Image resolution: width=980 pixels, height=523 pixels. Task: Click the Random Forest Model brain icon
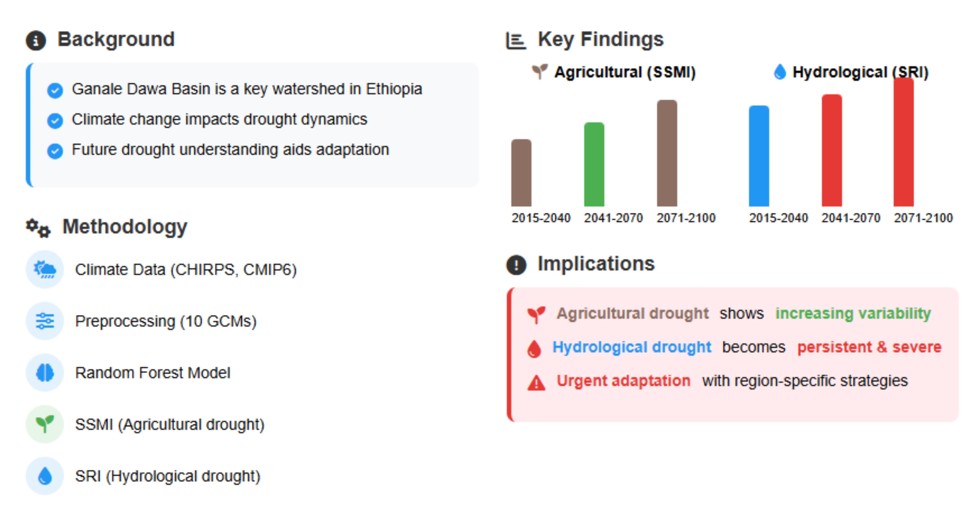[x=45, y=373]
